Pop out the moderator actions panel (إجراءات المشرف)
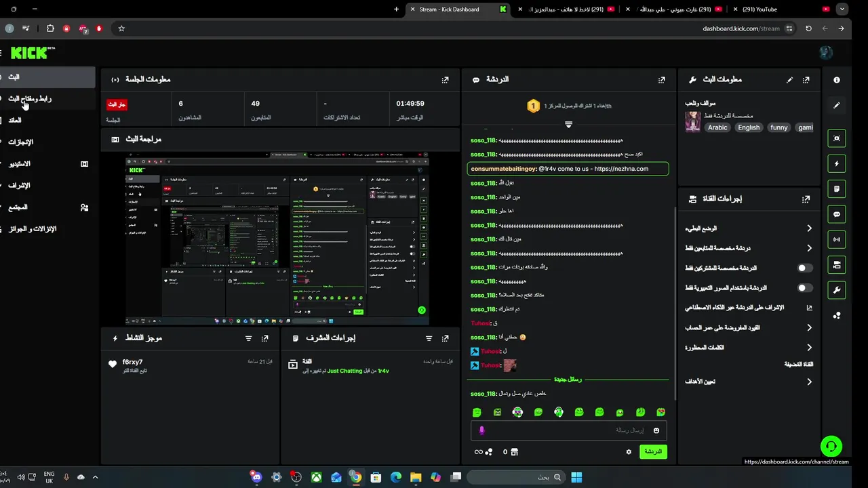 pyautogui.click(x=445, y=338)
